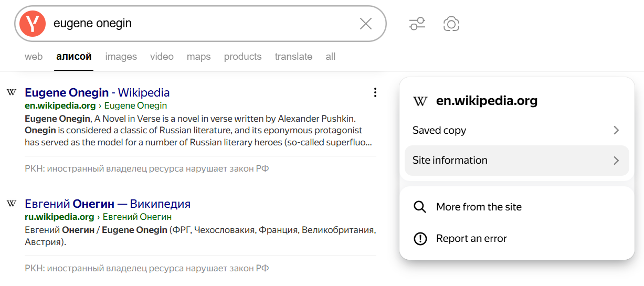Screen dimensions: 644x286
Task: Click the green Eugene Onegin breadcrumb
Action: 136,105
